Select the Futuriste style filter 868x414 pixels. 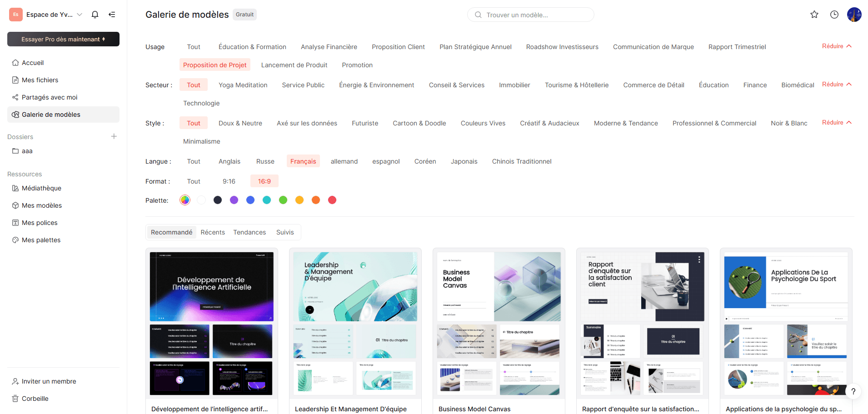point(365,123)
